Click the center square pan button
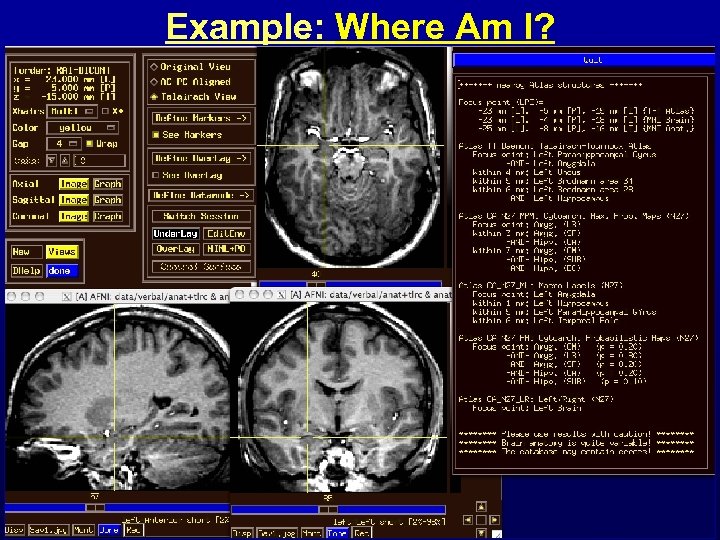Viewport: 720px width, 540px height. [x=481, y=520]
